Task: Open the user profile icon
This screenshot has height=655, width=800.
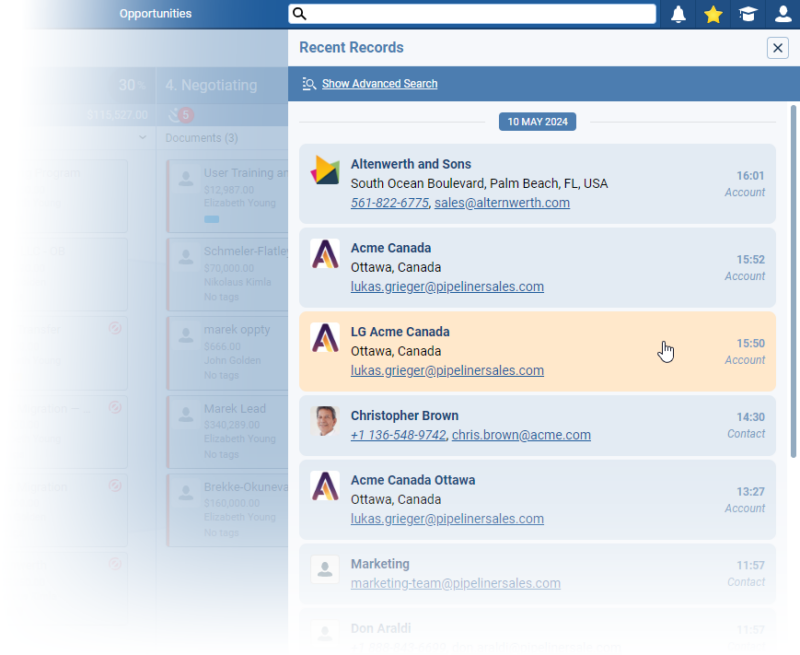Action: point(782,14)
